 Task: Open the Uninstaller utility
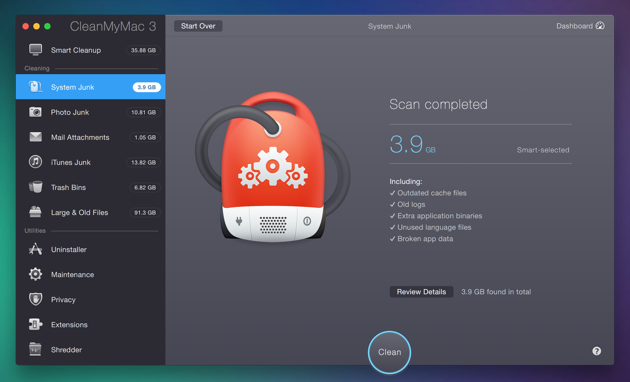(90, 249)
